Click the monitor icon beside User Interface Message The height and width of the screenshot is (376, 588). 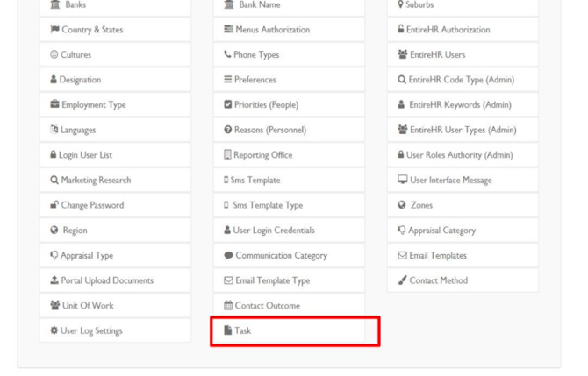coord(402,180)
